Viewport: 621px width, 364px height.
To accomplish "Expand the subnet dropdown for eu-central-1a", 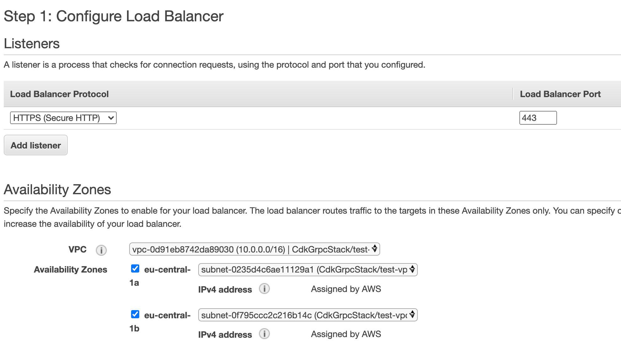I will [307, 270].
